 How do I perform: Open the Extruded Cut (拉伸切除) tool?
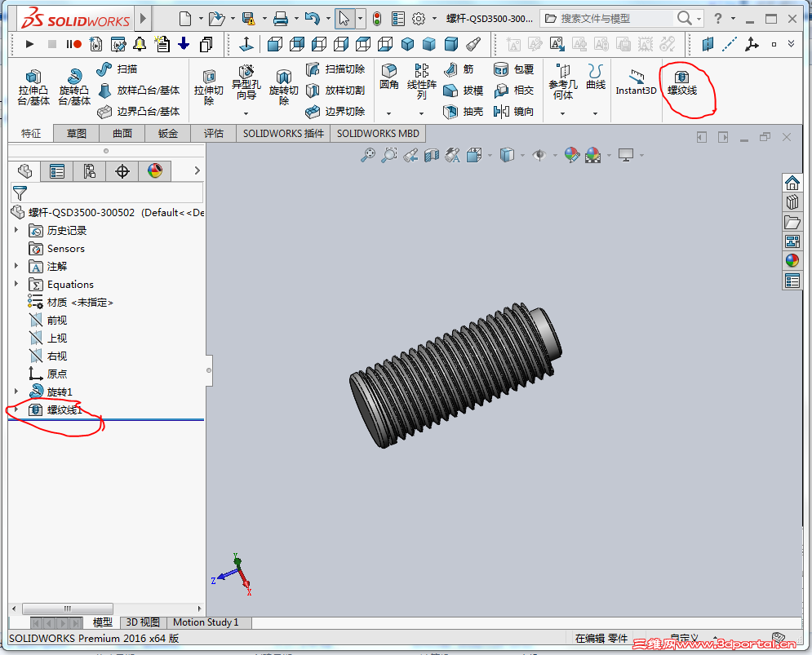pos(209,87)
